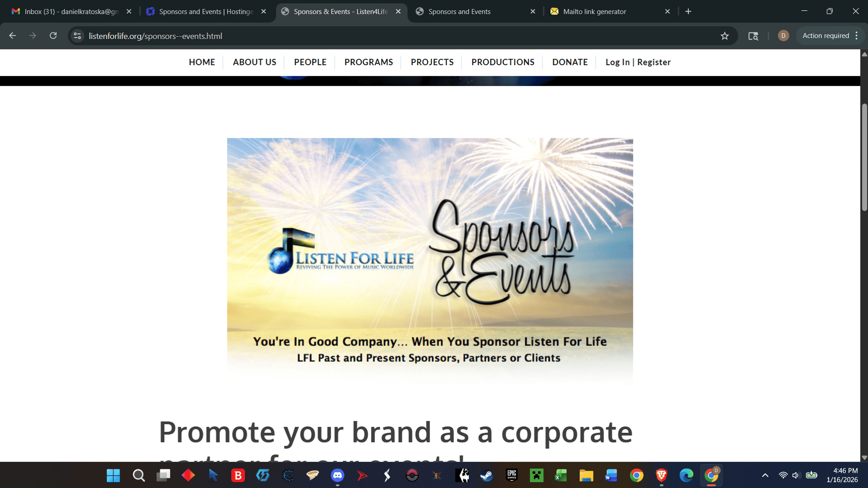Expand the hidden system tray icons chevron
This screenshot has height=488, width=868.
pyautogui.click(x=765, y=475)
